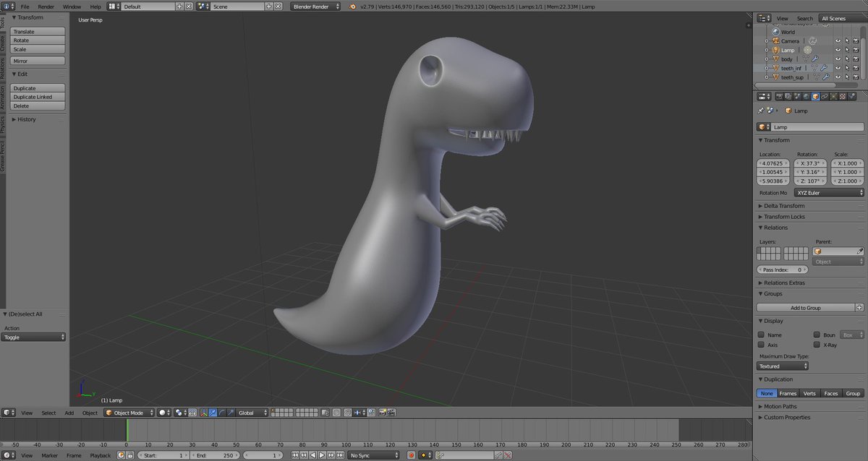Open the File menu
This screenshot has width=868, height=461.
pos(25,7)
